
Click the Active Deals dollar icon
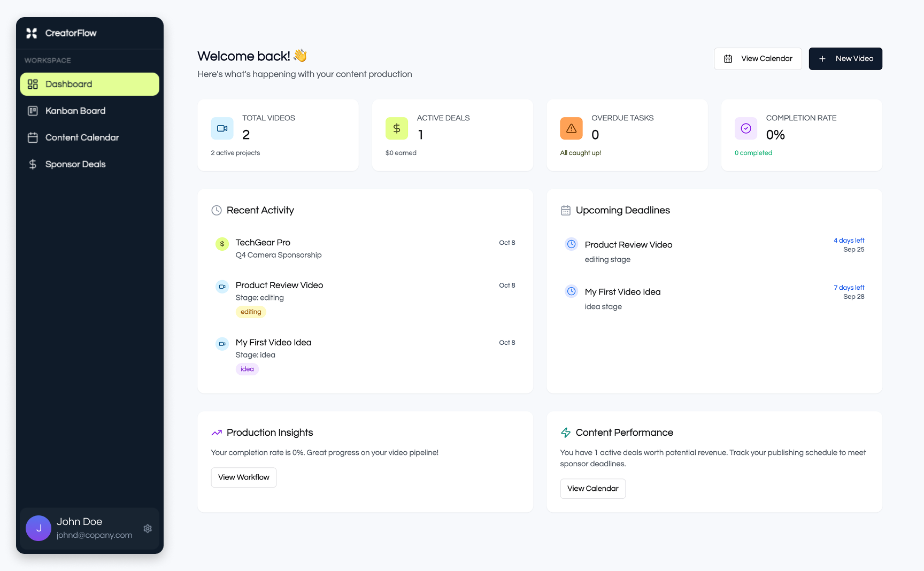[397, 128]
